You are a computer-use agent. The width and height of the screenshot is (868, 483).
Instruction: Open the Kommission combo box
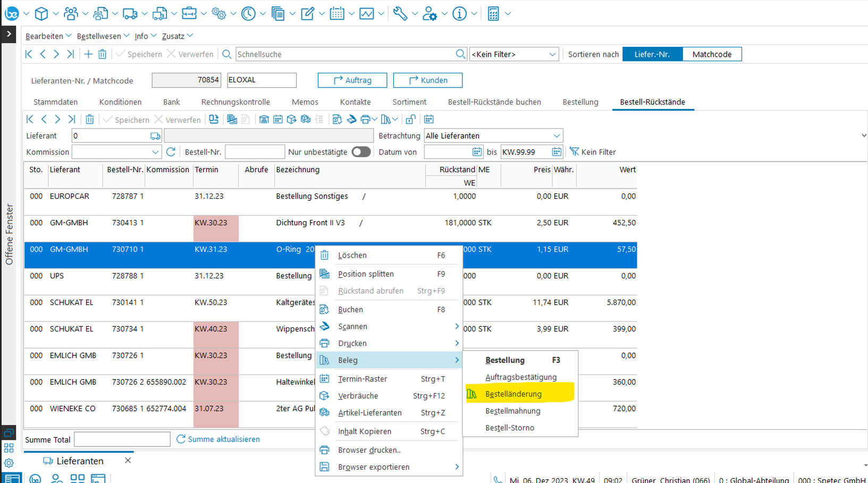(155, 152)
